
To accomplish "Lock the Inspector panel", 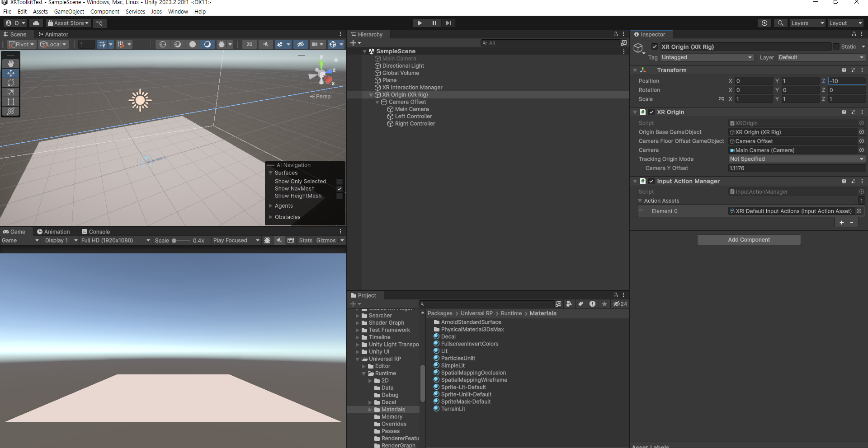I will (x=854, y=34).
